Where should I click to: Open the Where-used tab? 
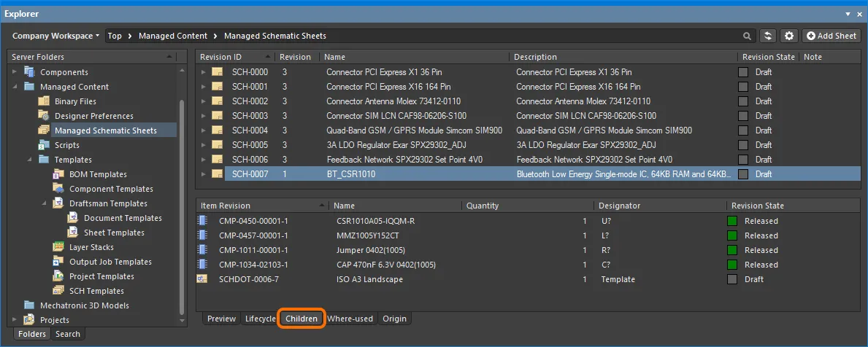tap(350, 319)
